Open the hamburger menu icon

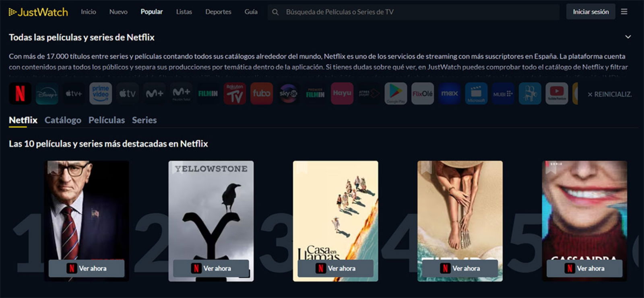click(624, 12)
